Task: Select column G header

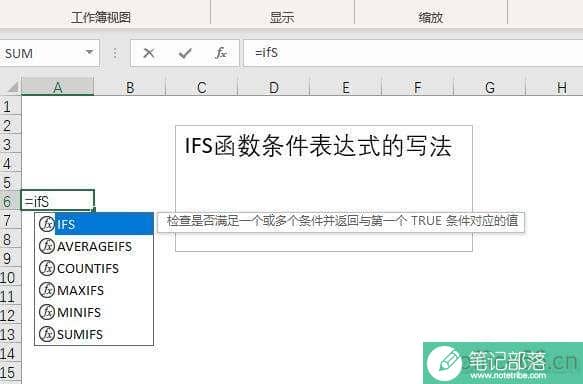Action: (490, 87)
